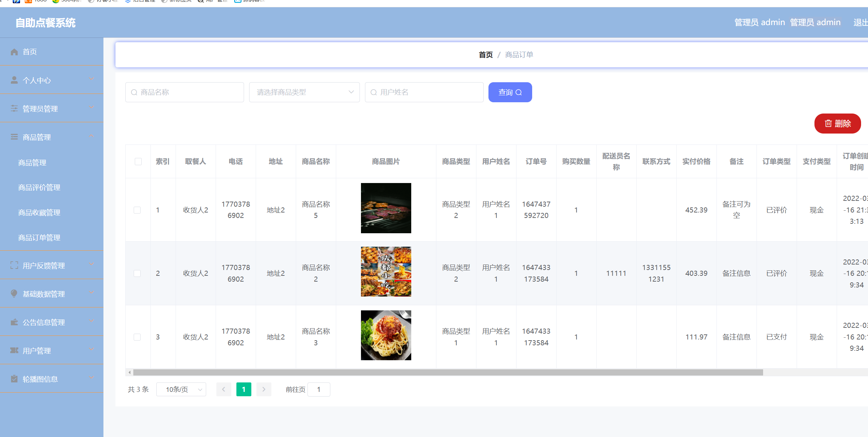Open 商品订单管理 from the sidebar
The height and width of the screenshot is (437, 868).
click(39, 237)
